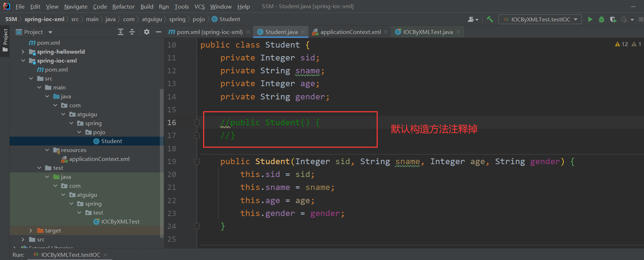644x260 pixels.
Task: Toggle fold marker at line 16
Action: pos(197,123)
